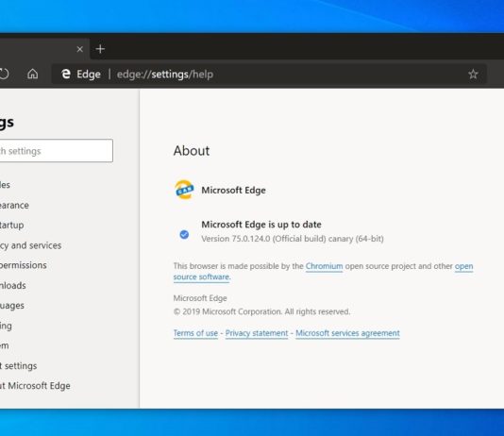Image resolution: width=504 pixels, height=436 pixels.
Task: Select sidebar item ending in 'tartup'
Action: [x=12, y=226]
